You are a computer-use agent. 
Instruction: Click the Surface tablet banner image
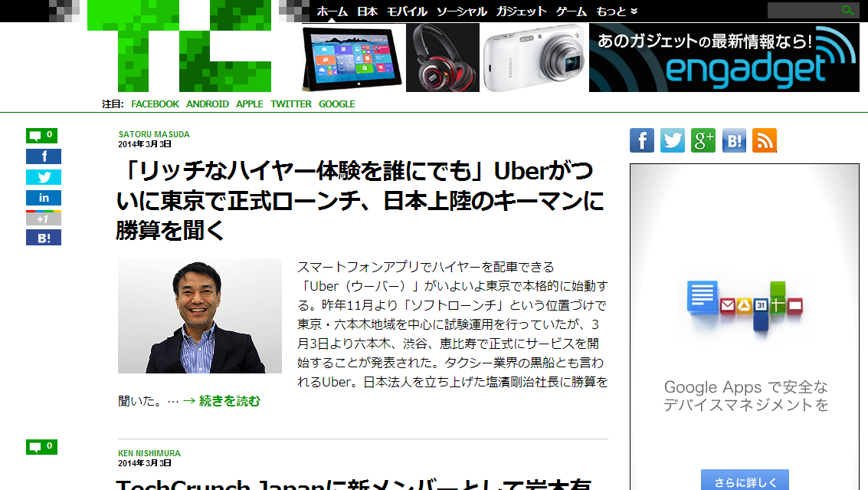coord(353,58)
